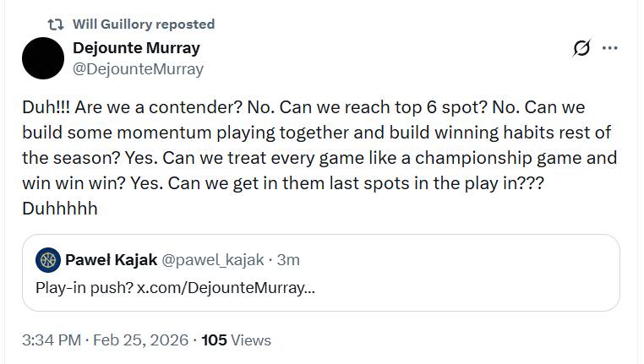Click the repost arrows icon above the tweet
The width and height of the screenshot is (644, 364).
pos(56,24)
